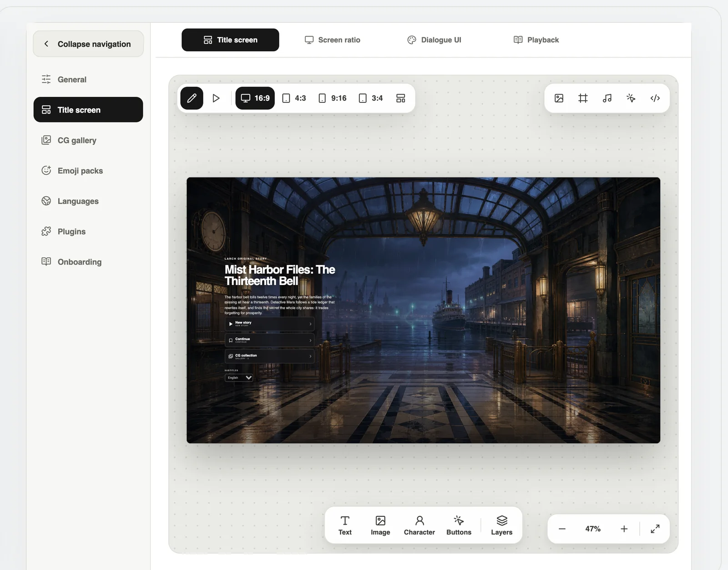This screenshot has height=570, width=728.
Task: Add Buttons from the bottom toolbar
Action: pyautogui.click(x=459, y=525)
